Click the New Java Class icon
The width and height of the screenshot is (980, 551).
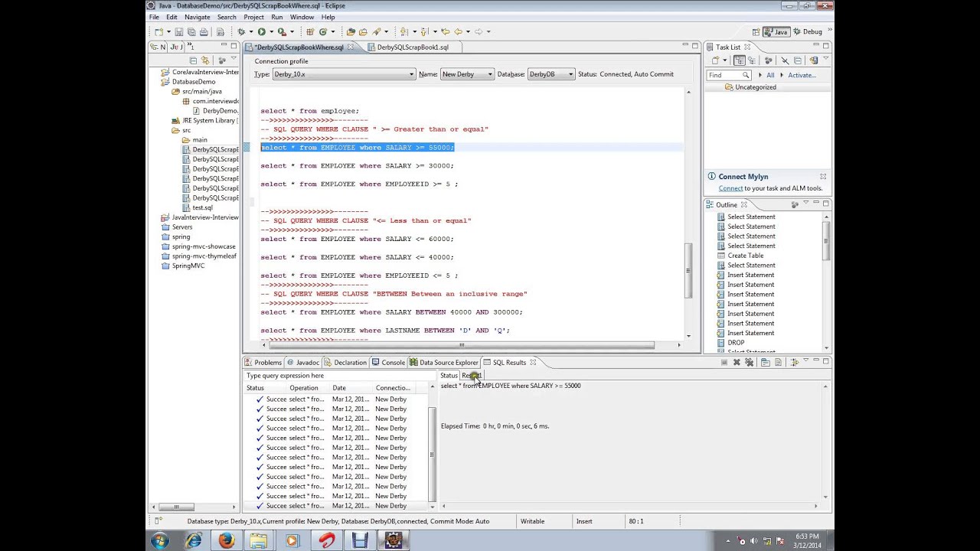pyautogui.click(x=323, y=31)
